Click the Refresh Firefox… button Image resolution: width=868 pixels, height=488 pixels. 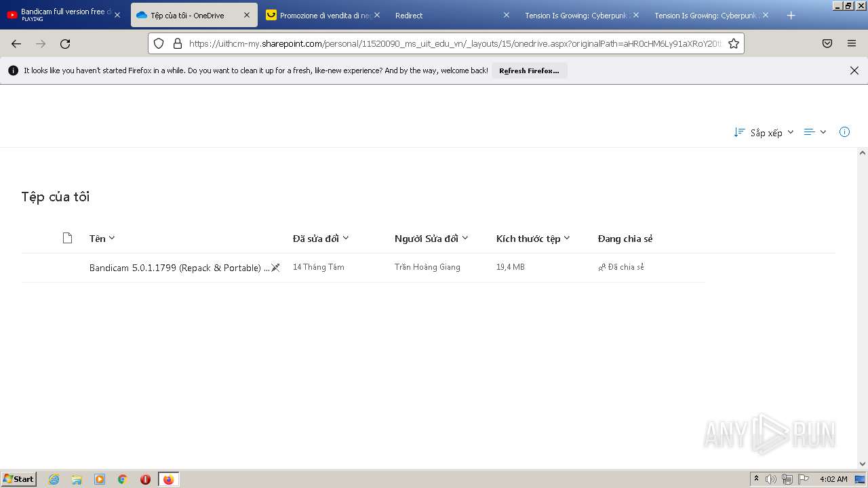(529, 70)
